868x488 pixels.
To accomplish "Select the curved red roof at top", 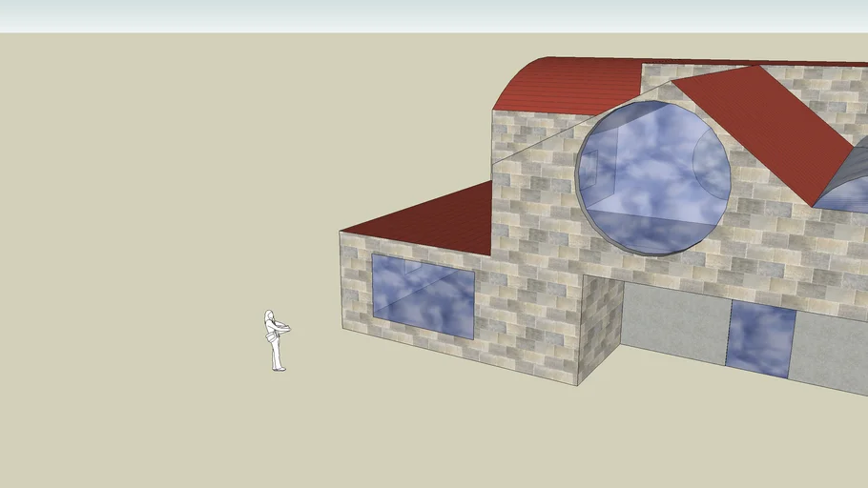I will [x=570, y=86].
